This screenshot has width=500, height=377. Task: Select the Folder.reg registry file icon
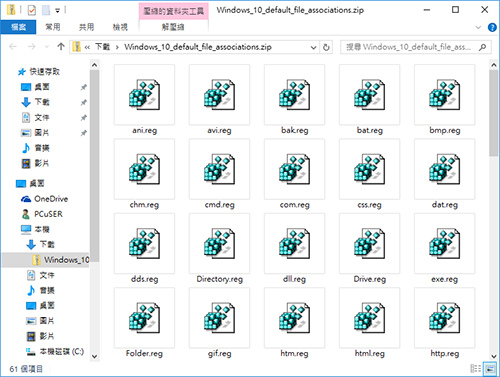click(144, 318)
